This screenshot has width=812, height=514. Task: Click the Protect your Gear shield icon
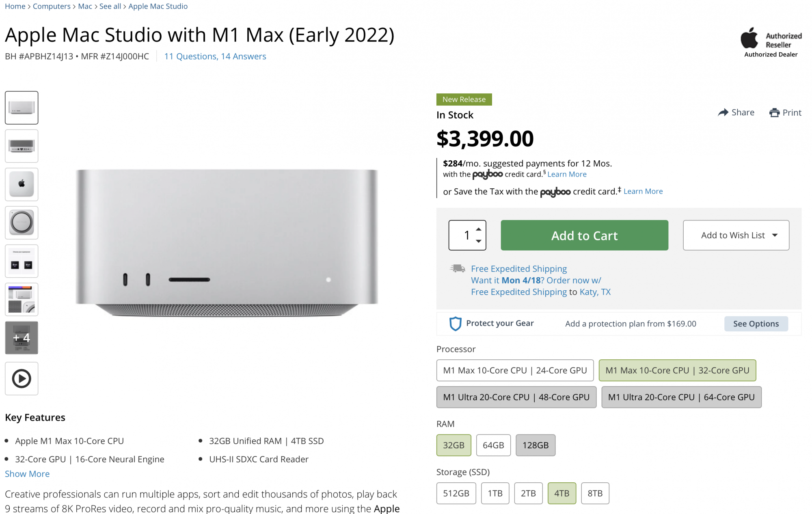(455, 324)
